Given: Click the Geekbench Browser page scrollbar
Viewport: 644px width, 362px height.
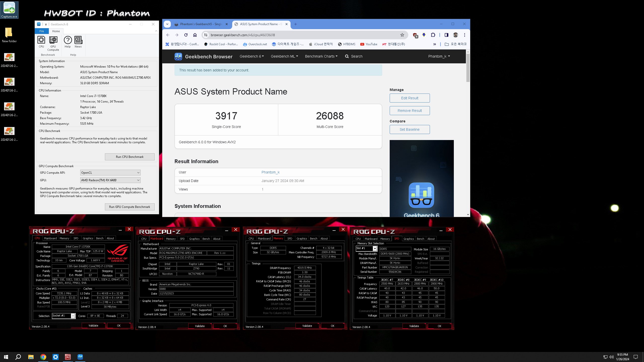Looking at the screenshot, I should click(468, 68).
